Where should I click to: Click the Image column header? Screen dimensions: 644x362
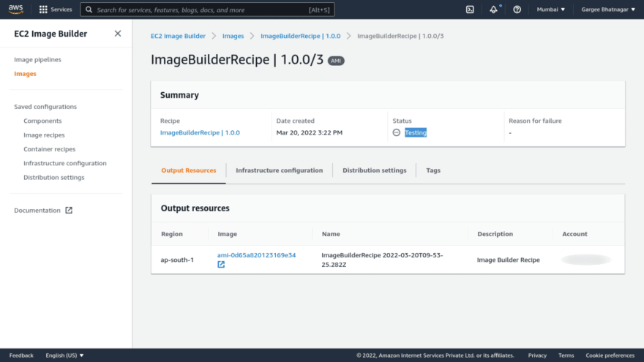(x=227, y=234)
